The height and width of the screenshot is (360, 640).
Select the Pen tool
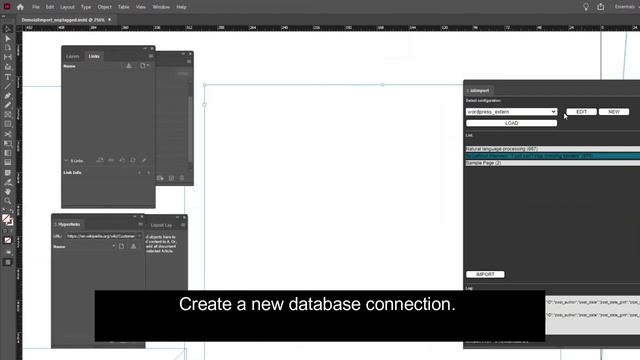7,96
